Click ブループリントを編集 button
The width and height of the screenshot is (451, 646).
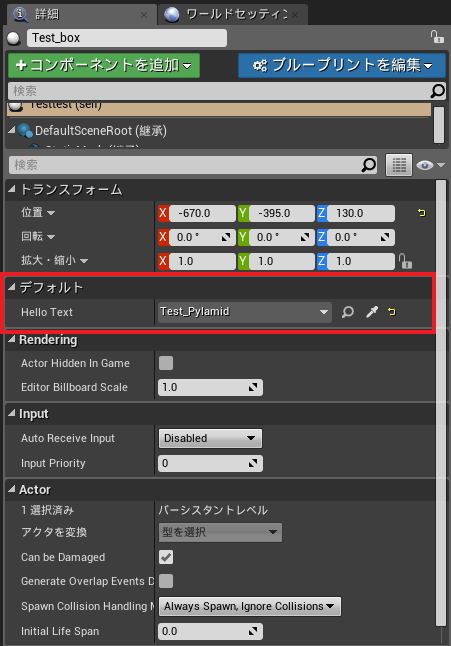342,66
